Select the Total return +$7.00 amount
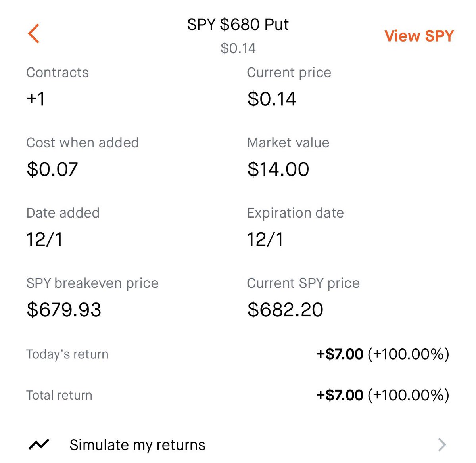 click(340, 395)
